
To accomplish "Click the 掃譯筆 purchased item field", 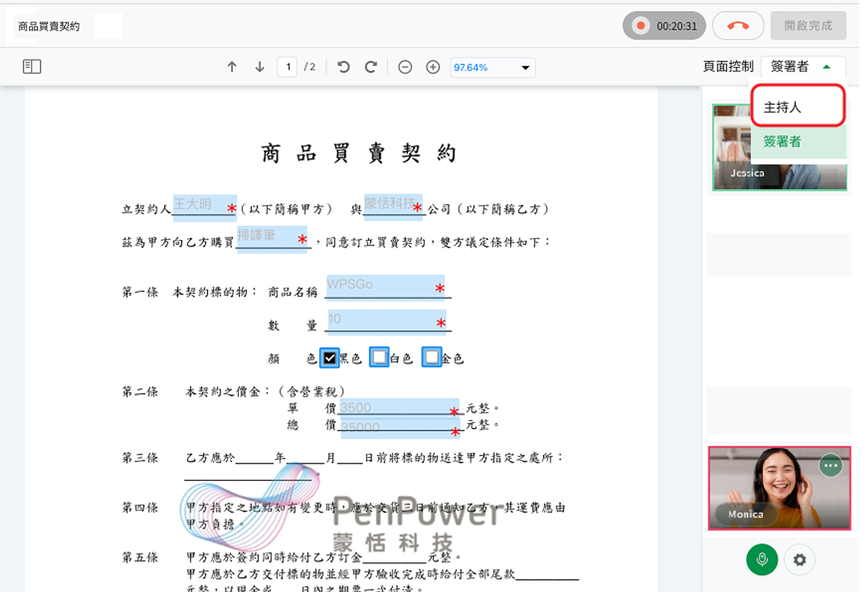I will [272, 239].
